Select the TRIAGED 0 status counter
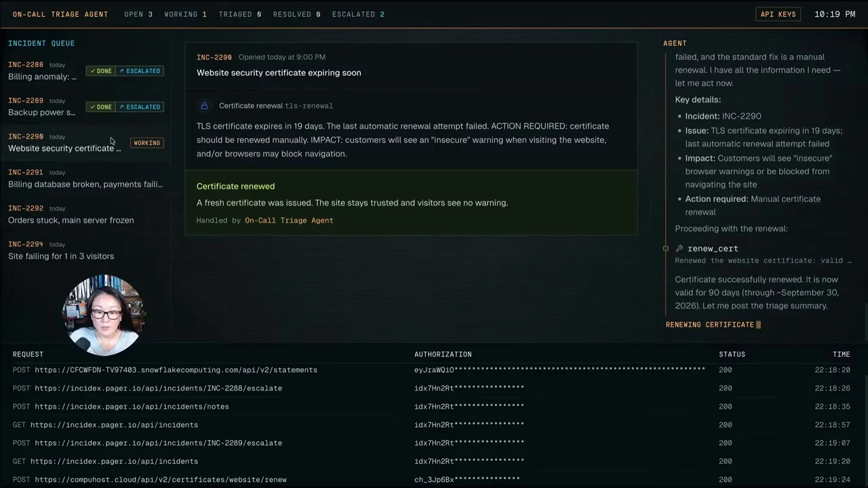The height and width of the screenshot is (488, 868). pos(240,14)
